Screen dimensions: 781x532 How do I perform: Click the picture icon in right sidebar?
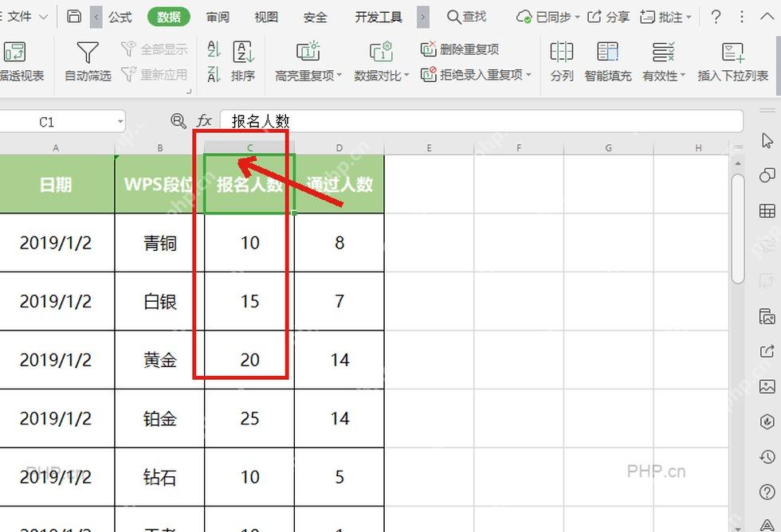(x=767, y=386)
